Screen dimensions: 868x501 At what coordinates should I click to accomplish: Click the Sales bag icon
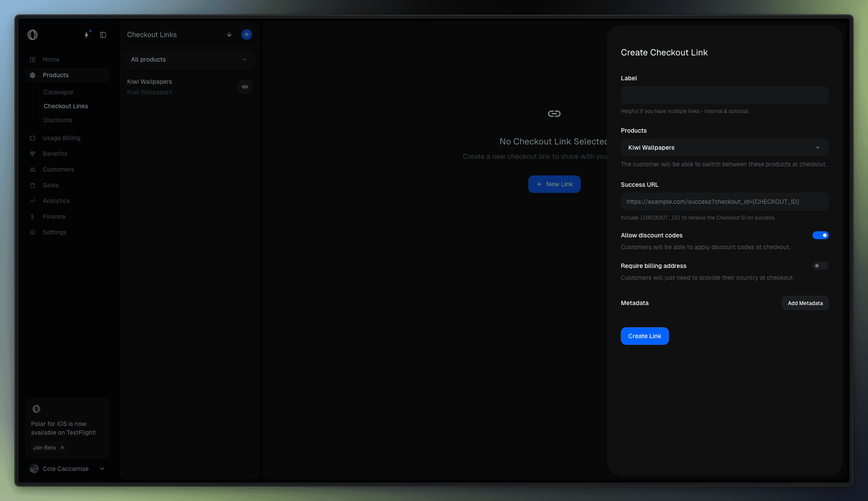[33, 185]
